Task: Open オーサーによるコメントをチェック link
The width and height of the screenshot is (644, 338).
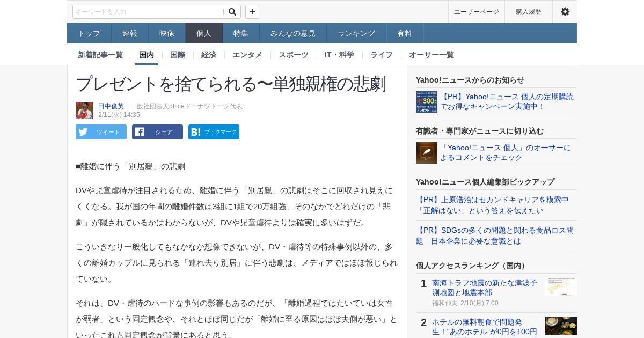Action: click(x=506, y=152)
